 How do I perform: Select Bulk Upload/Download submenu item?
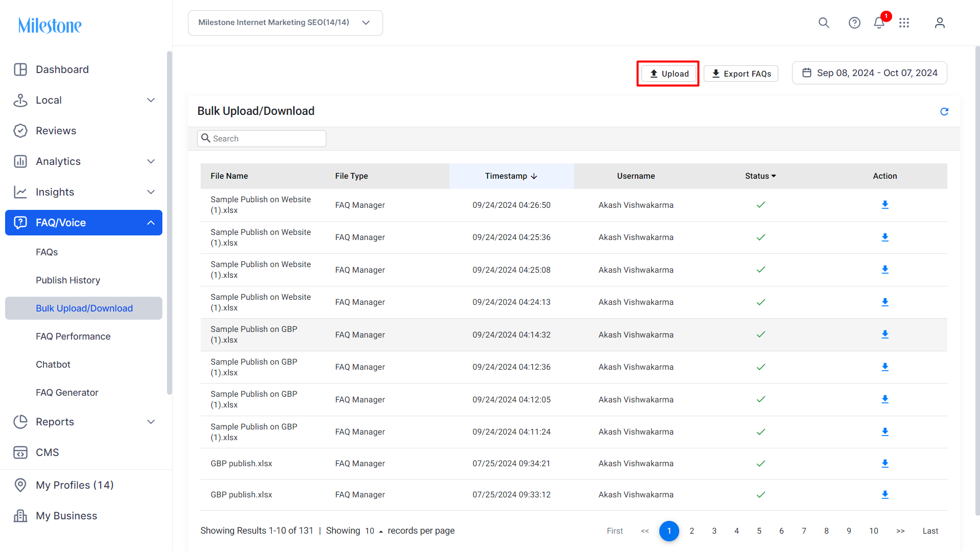pyautogui.click(x=84, y=308)
